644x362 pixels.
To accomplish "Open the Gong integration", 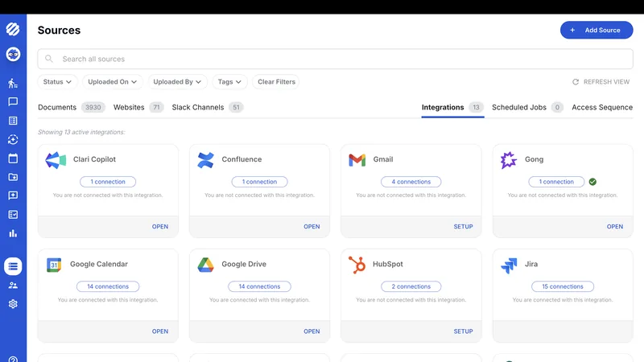I will coord(615,226).
